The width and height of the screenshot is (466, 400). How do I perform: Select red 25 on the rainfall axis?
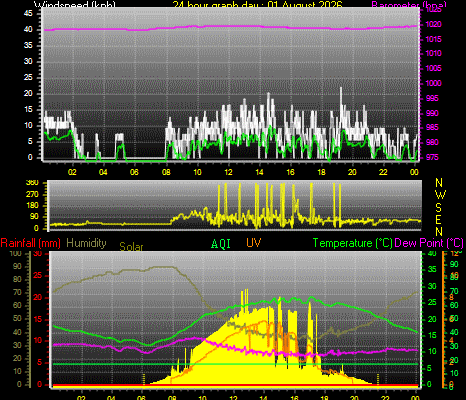coord(38,275)
